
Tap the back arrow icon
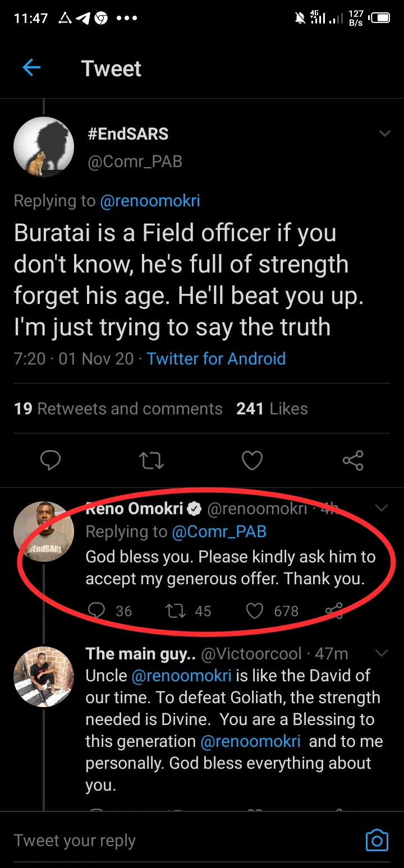pos(31,68)
